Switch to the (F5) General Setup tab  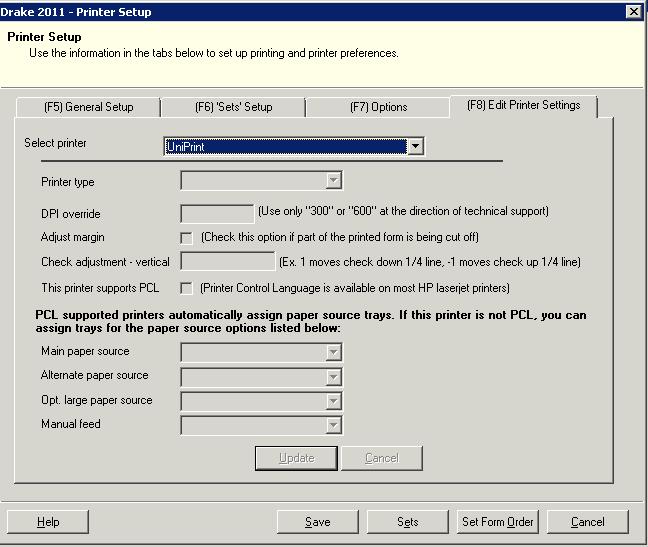tap(88, 107)
